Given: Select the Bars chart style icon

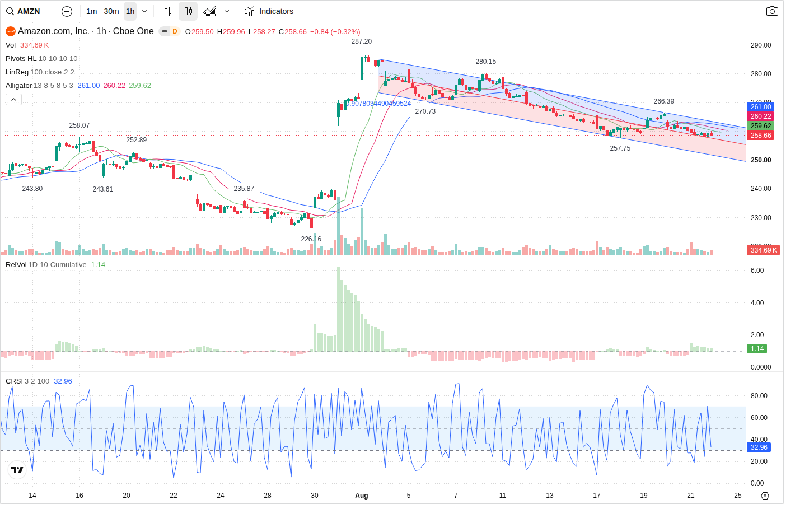Looking at the screenshot, I should pos(167,11).
